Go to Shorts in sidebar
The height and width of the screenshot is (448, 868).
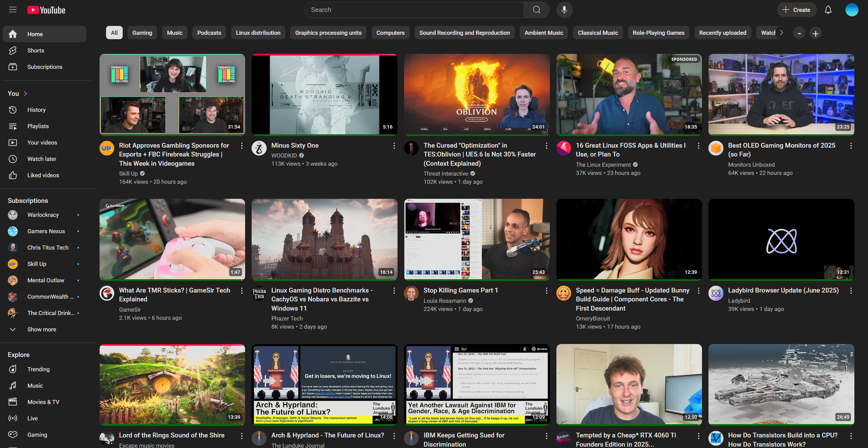[44, 50]
